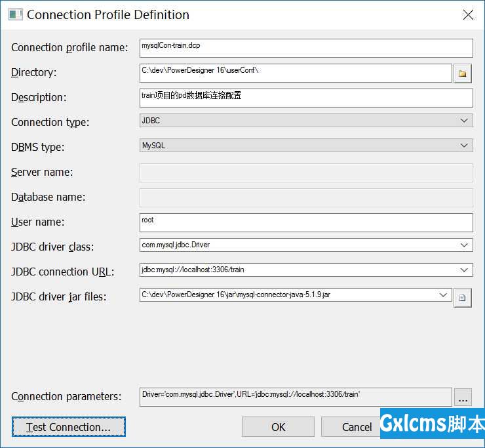Image resolution: width=485 pixels, height=448 pixels.
Task: Click the User name field containing root
Action: [306, 222]
